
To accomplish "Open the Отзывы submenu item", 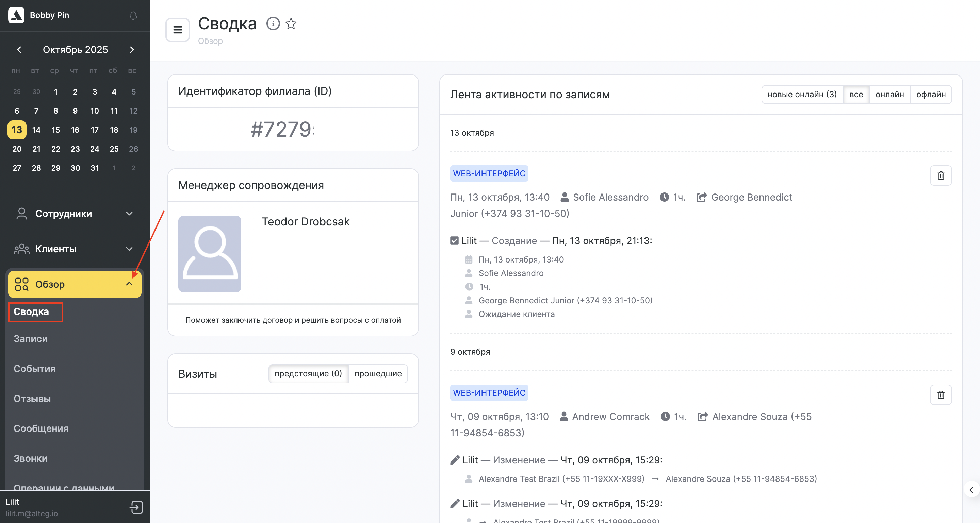I will coord(32,398).
